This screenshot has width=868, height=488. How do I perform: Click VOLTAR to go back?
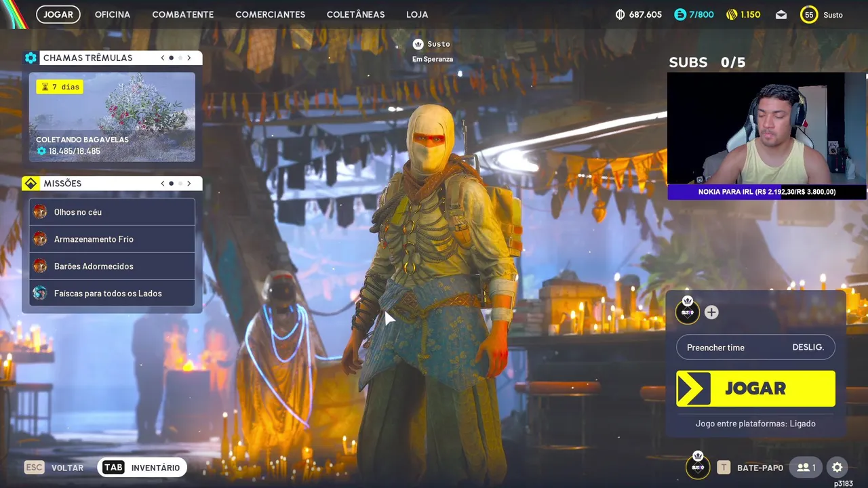54,468
